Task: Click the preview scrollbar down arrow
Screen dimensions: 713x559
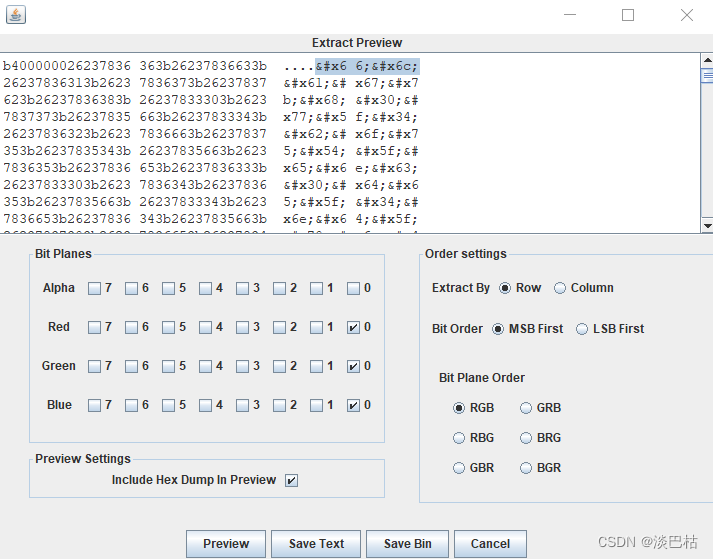Action: 707,226
